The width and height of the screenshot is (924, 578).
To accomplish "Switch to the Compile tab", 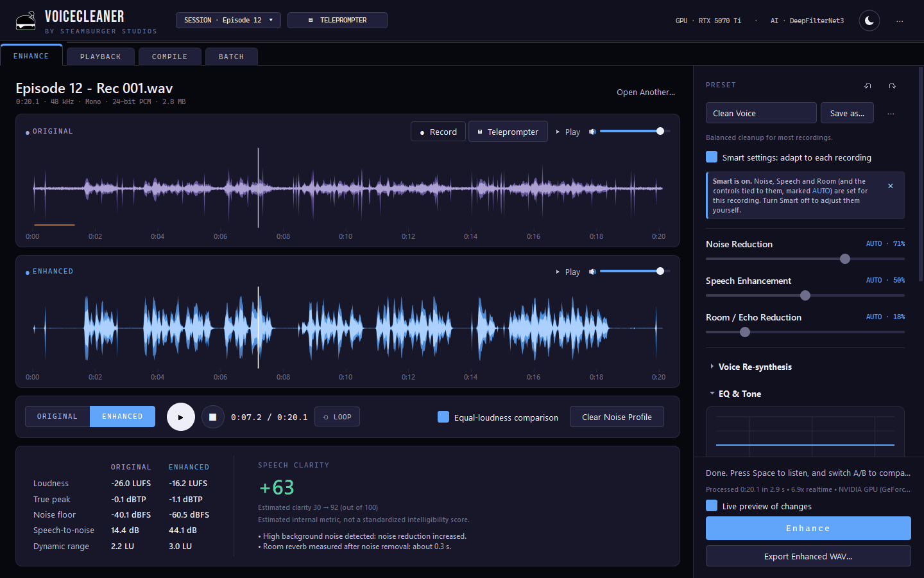I will [170, 57].
